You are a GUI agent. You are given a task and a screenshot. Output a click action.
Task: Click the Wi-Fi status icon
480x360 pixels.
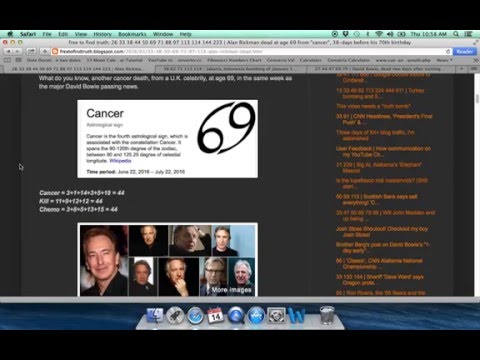[x=379, y=34]
